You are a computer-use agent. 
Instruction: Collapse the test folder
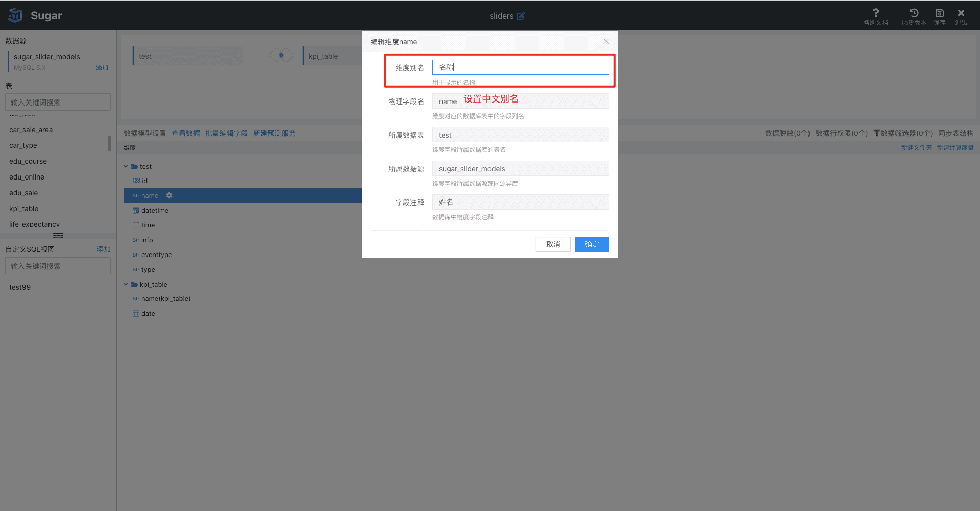(x=126, y=166)
